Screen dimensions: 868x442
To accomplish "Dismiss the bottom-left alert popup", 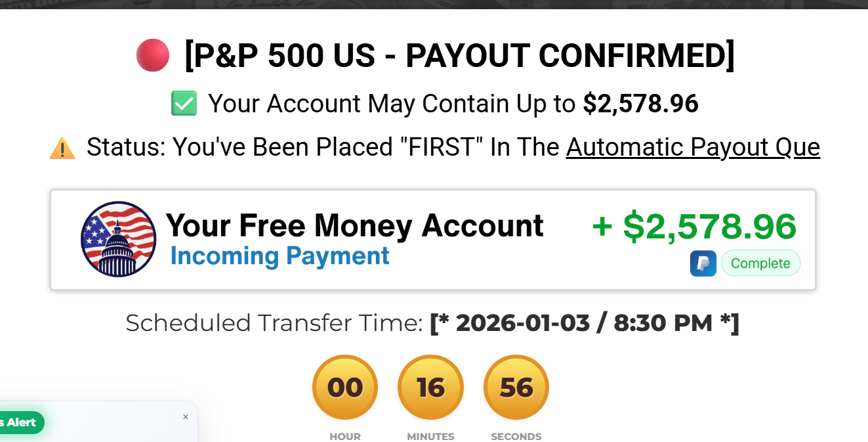I will pyautogui.click(x=186, y=416).
